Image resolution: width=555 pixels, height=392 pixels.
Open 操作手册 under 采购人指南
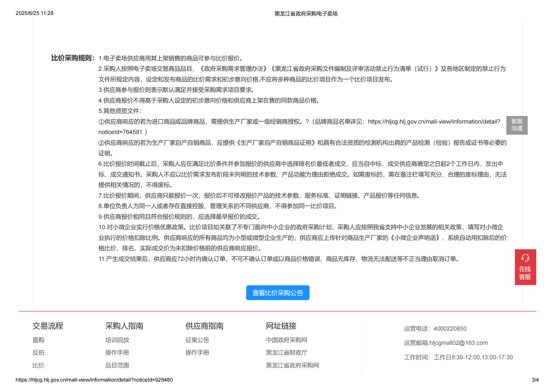(117, 352)
